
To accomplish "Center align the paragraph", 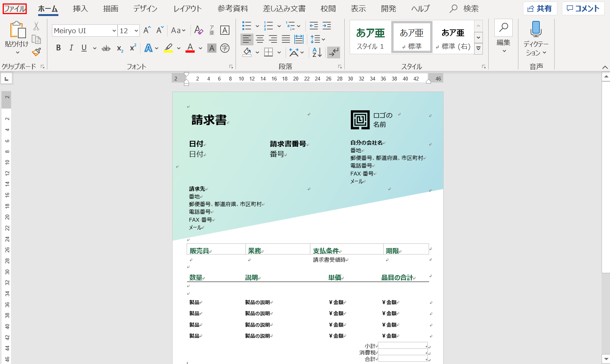I will click(260, 39).
